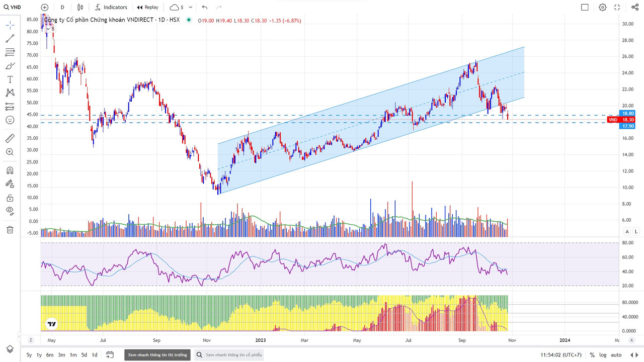Open the emoji icons tool
Screen dimensions: 644x362
(x=10, y=120)
